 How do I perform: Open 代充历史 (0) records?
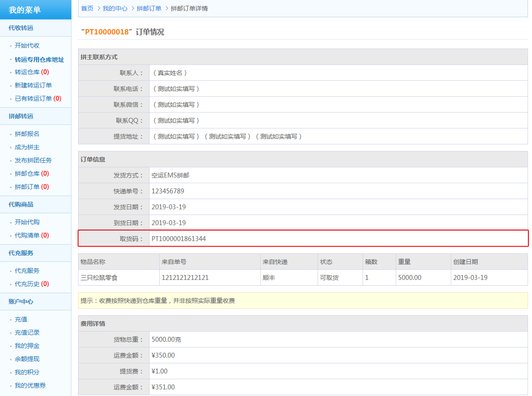31,284
